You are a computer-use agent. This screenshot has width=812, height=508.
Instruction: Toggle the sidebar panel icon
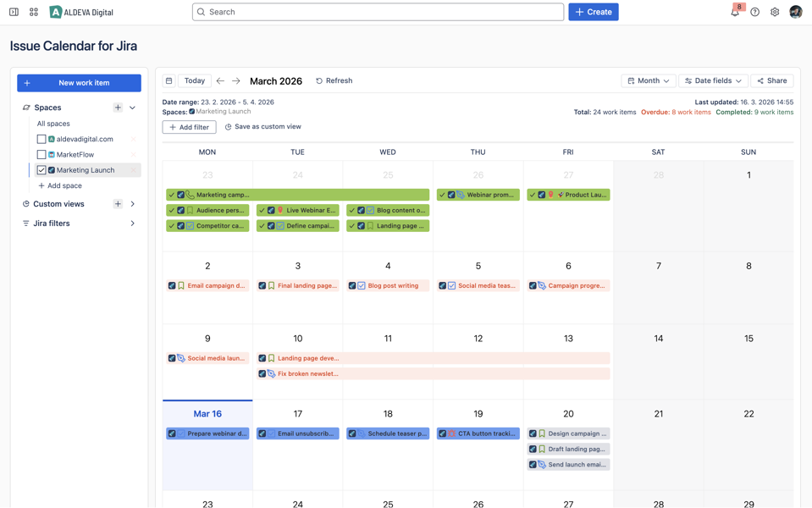(14, 12)
